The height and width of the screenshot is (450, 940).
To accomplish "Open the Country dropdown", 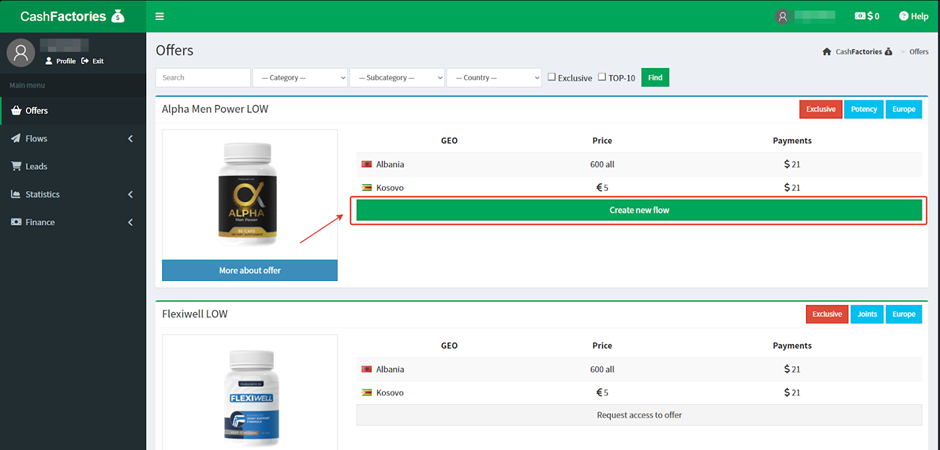I will 494,78.
